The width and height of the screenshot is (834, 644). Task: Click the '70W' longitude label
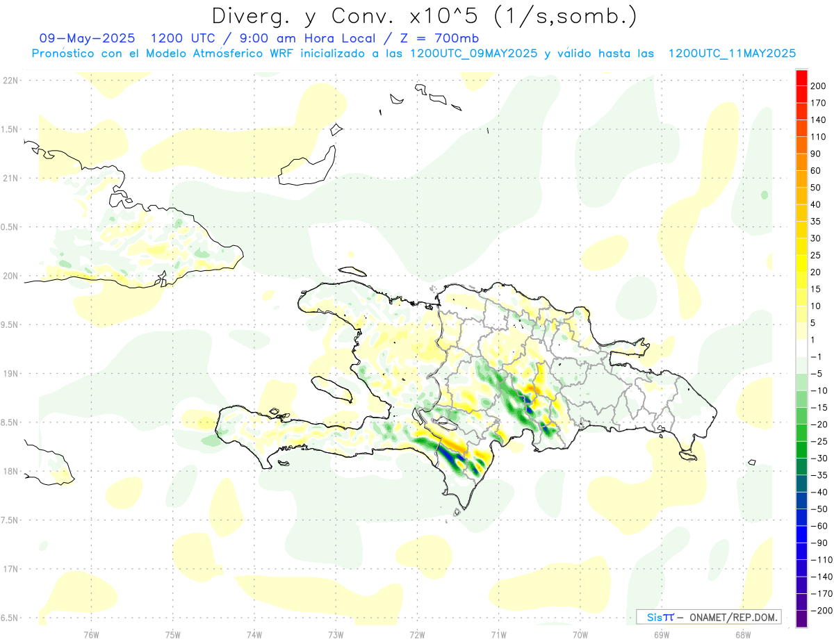[x=580, y=635]
